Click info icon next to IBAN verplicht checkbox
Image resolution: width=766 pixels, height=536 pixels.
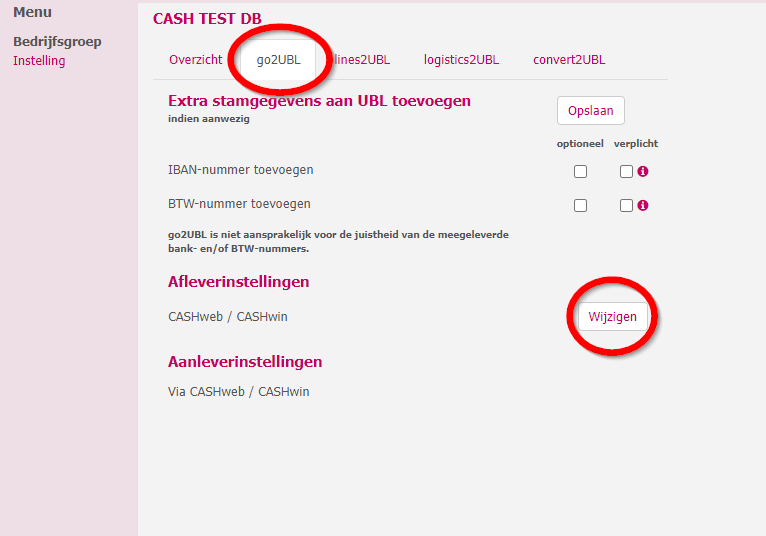click(x=643, y=172)
